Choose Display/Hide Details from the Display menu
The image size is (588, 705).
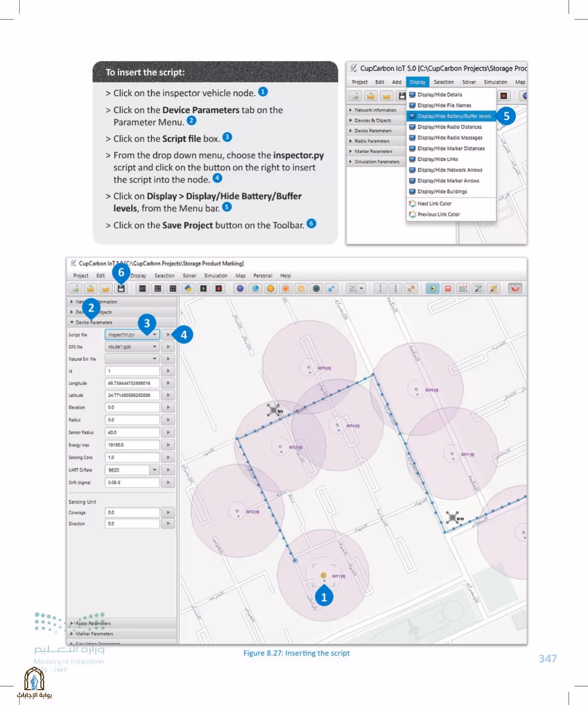coord(451,94)
